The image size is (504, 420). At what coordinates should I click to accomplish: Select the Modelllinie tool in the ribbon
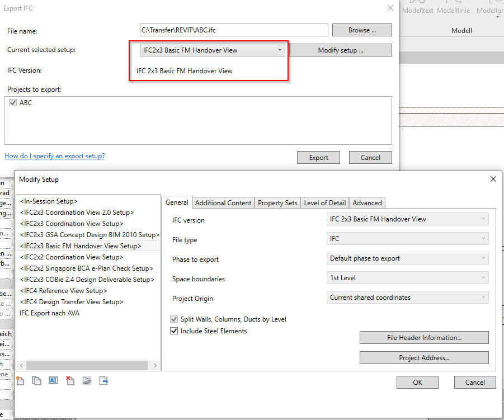click(x=454, y=10)
